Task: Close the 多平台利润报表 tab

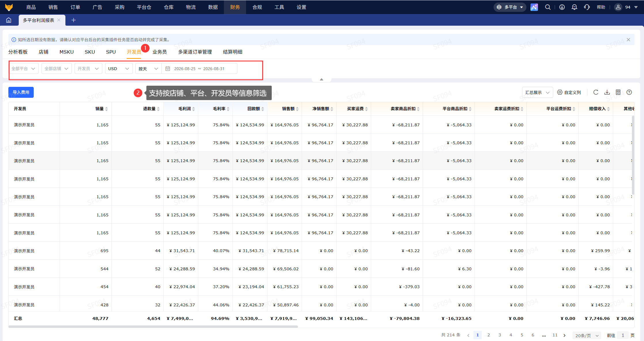Action: coord(59,20)
